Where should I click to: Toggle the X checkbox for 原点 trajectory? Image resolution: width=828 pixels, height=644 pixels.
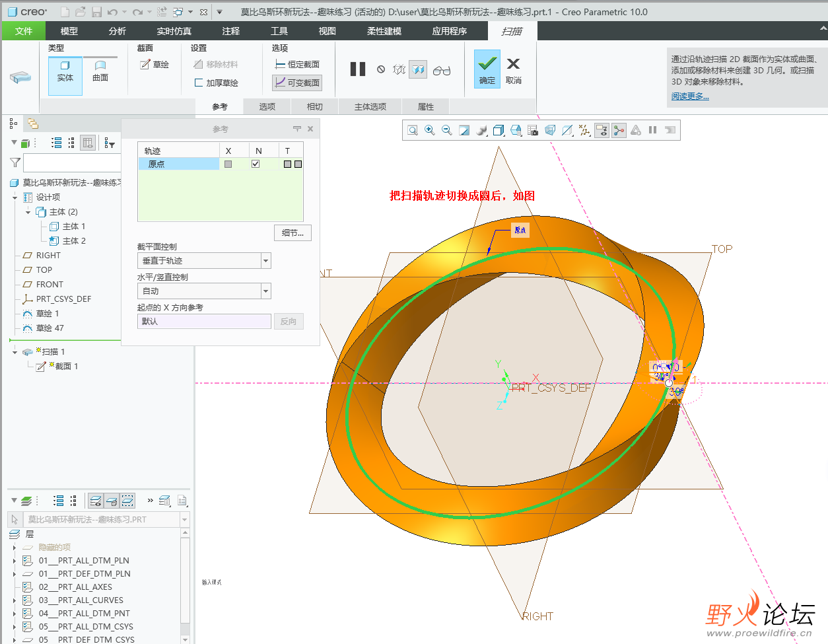(x=228, y=164)
